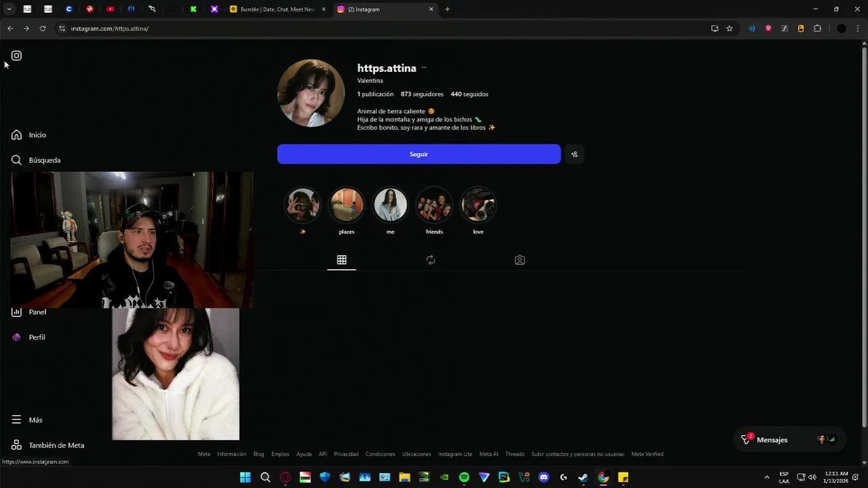868x488 pixels.
Task: Open the Chrome three-dot menu
Action: [x=858, y=28]
